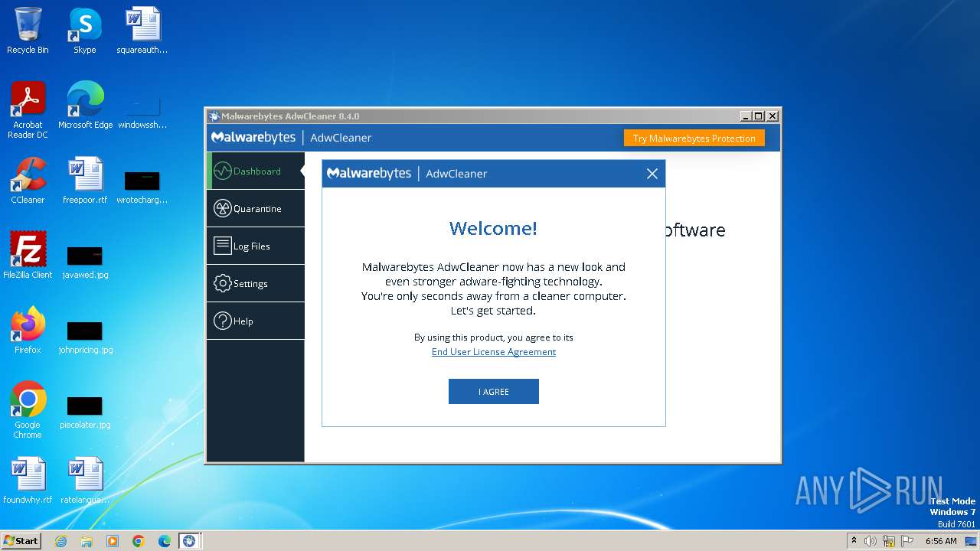The image size is (980, 551).
Task: Open the CCleaner desktop shortcut
Action: click(28, 181)
